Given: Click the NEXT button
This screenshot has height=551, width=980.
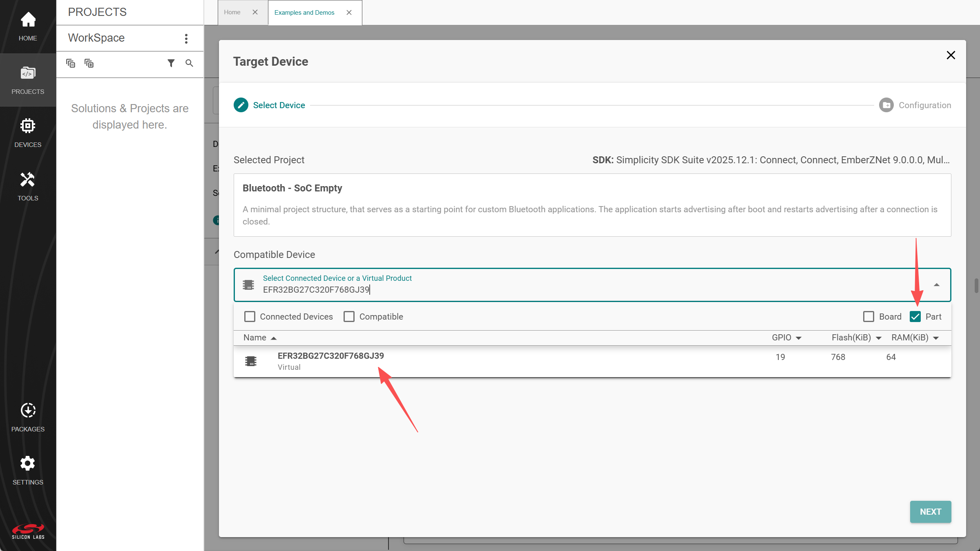Looking at the screenshot, I should pyautogui.click(x=930, y=512).
